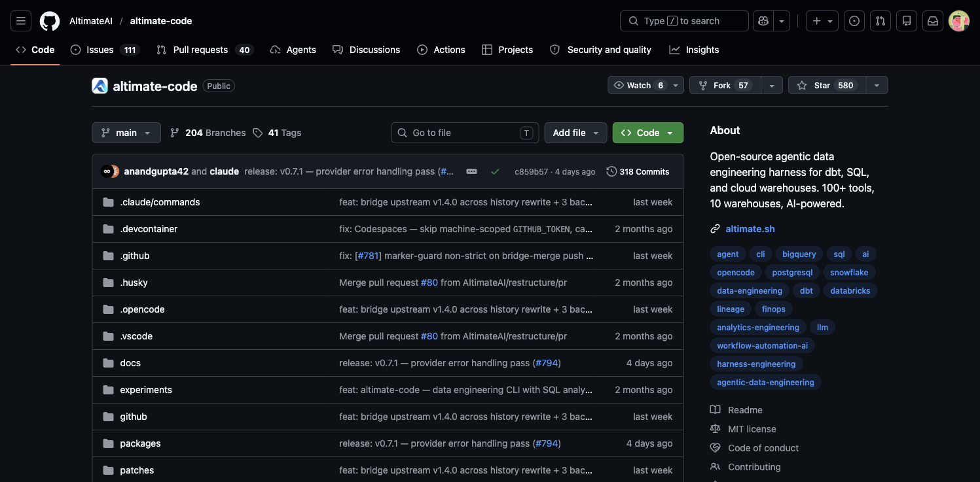This screenshot has height=482, width=980.
Task: Open pull request #80 link in .husky row
Action: [429, 283]
